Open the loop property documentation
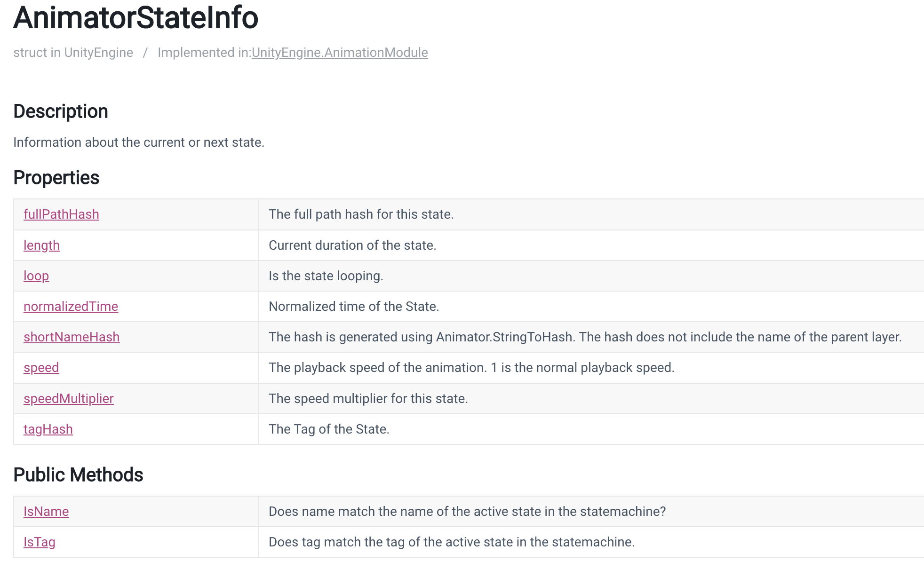Viewport: 924px width, 569px height. point(36,276)
